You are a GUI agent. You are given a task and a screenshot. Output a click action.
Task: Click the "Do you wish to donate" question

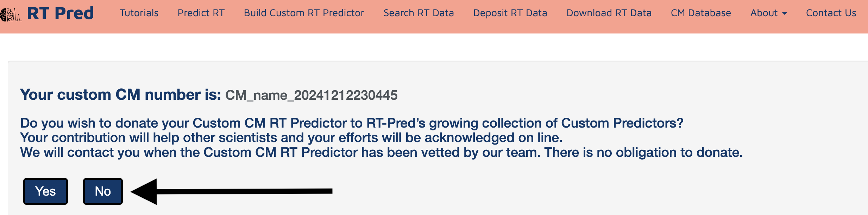(x=351, y=123)
